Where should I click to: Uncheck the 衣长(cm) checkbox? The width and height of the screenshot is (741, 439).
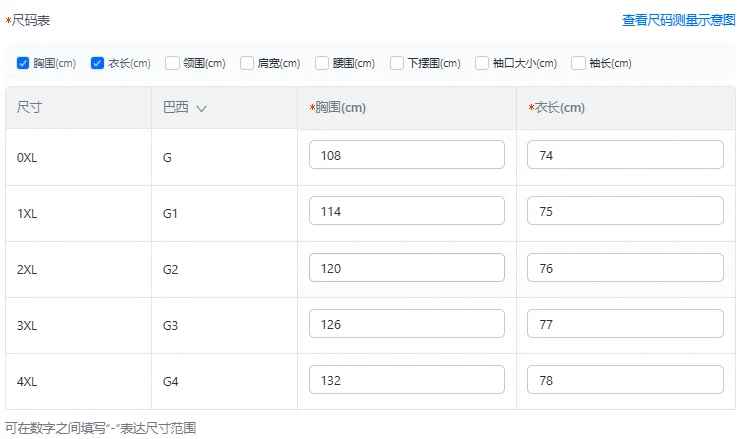coord(97,63)
